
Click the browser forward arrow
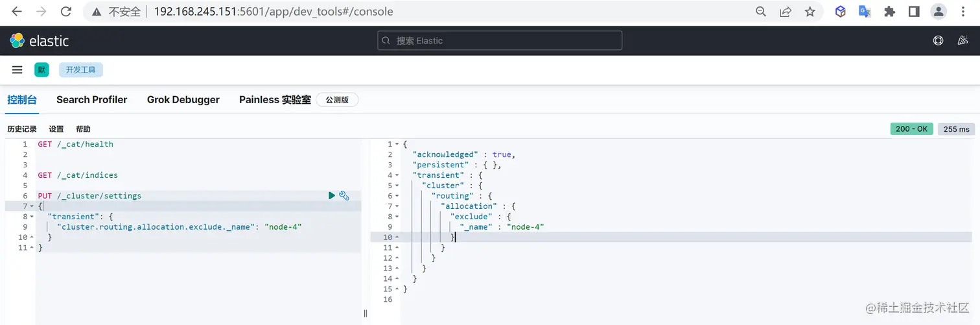point(41,12)
